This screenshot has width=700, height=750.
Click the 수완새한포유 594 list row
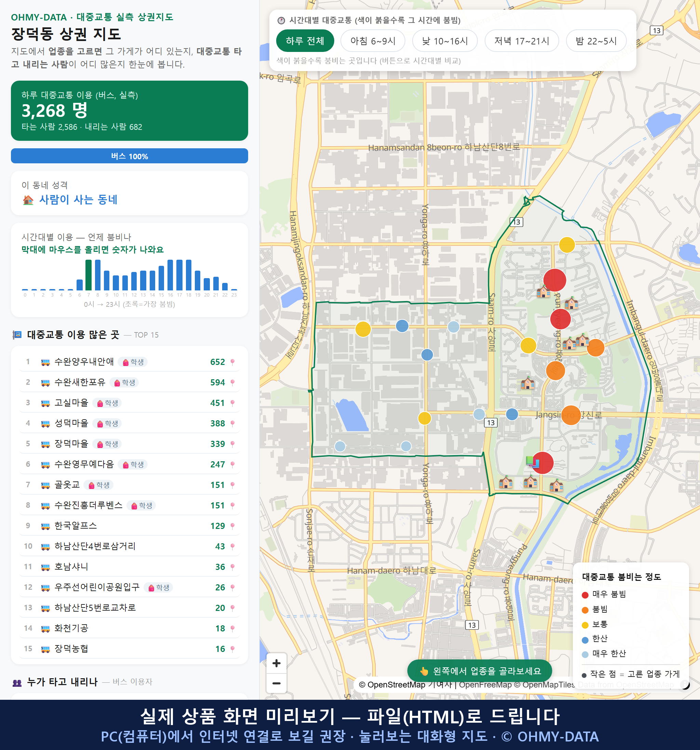point(130,383)
